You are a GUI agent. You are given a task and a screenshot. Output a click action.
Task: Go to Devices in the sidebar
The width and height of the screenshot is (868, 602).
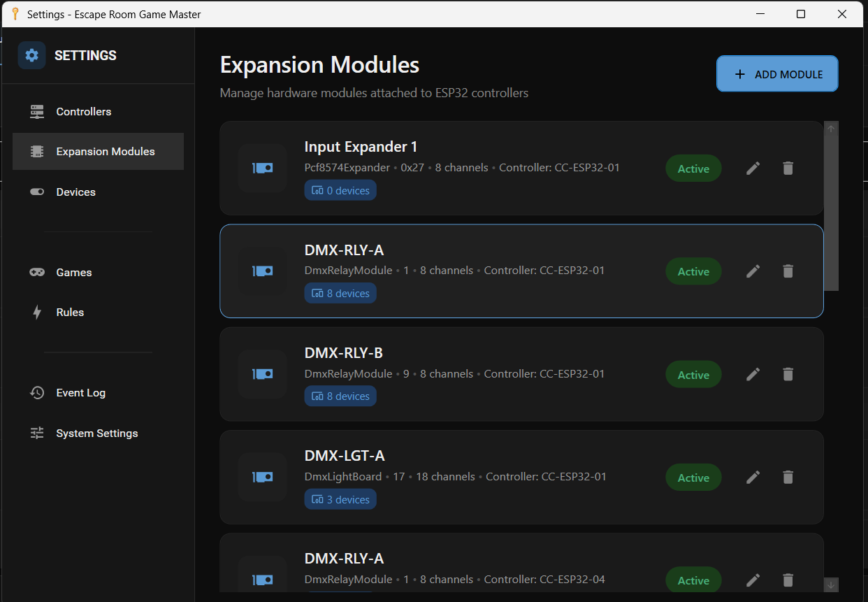(x=98, y=192)
